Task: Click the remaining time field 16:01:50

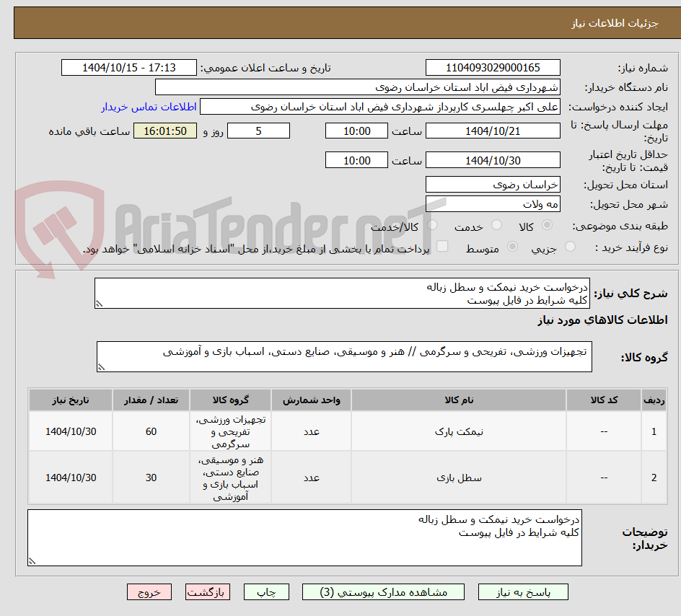Action: (x=165, y=131)
